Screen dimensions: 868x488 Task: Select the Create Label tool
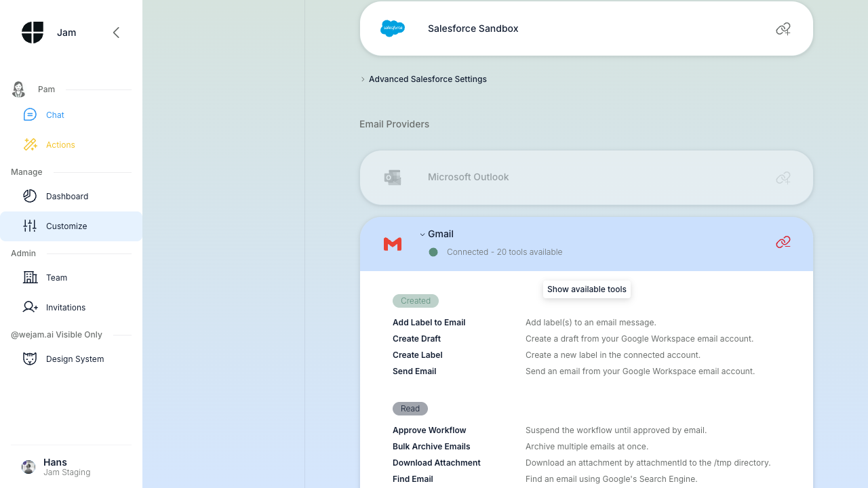pyautogui.click(x=418, y=355)
